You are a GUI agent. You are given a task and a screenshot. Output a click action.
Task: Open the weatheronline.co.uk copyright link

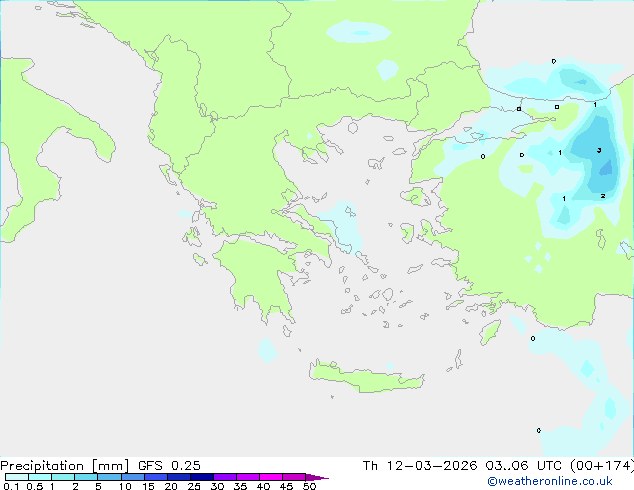pos(550,481)
